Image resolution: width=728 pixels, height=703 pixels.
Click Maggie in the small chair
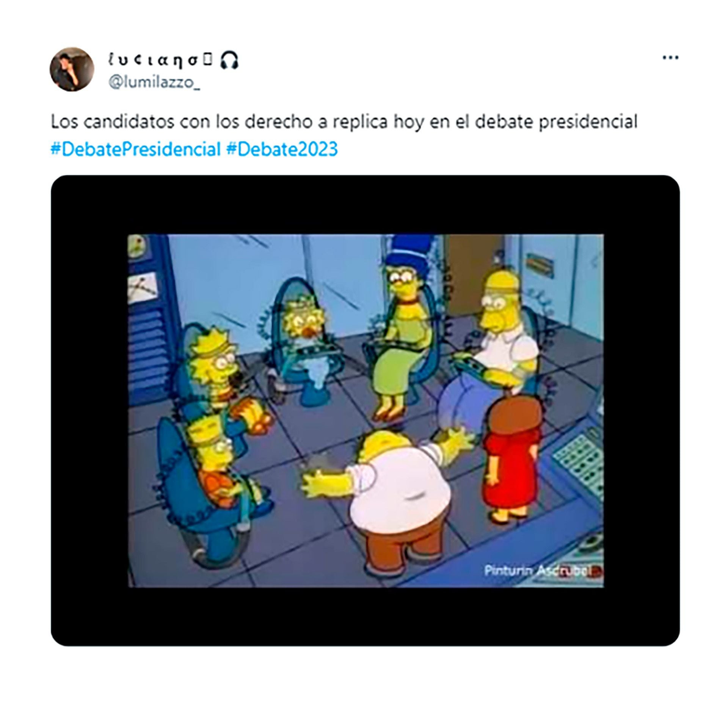pyautogui.click(x=307, y=341)
